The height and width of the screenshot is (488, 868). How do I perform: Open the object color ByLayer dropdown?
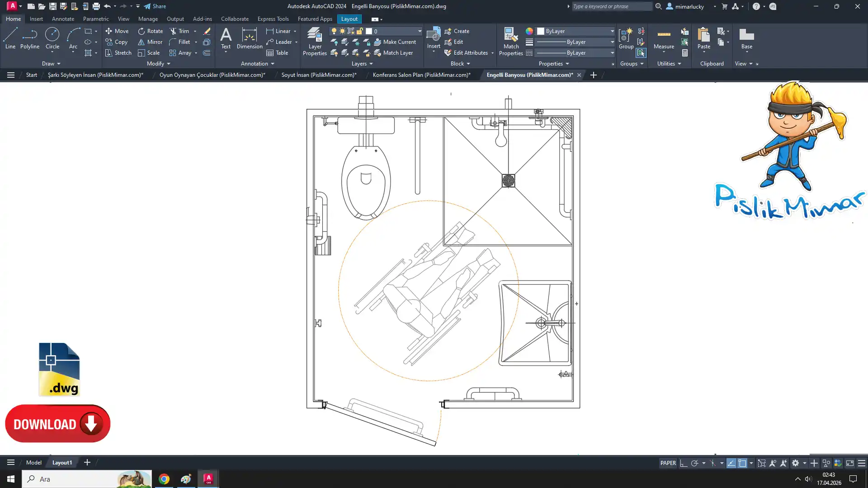(612, 31)
